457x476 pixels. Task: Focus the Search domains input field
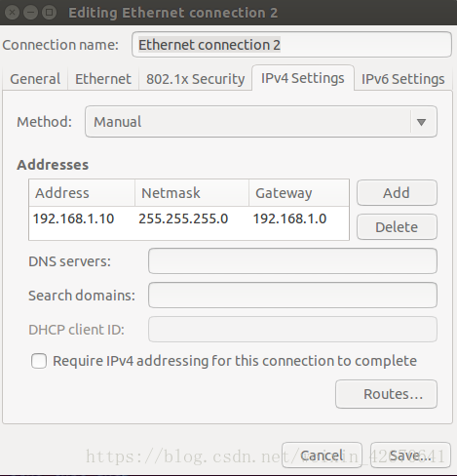[x=292, y=296]
